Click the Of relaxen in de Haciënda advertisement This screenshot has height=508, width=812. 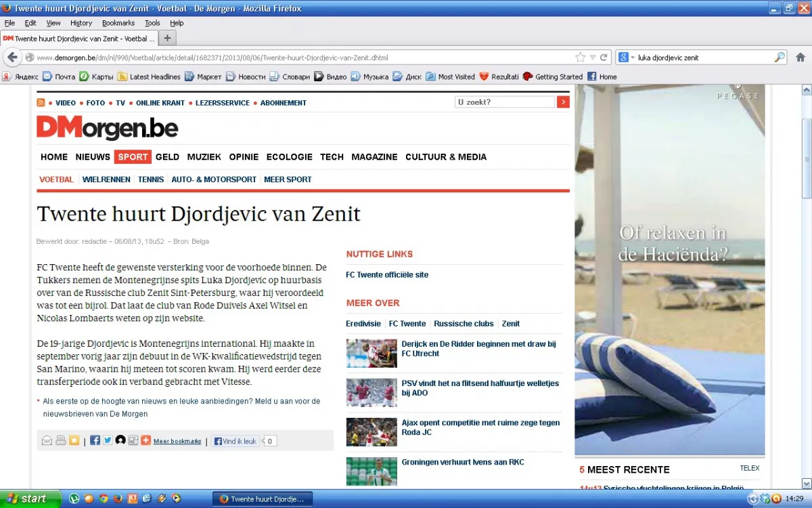(670, 270)
